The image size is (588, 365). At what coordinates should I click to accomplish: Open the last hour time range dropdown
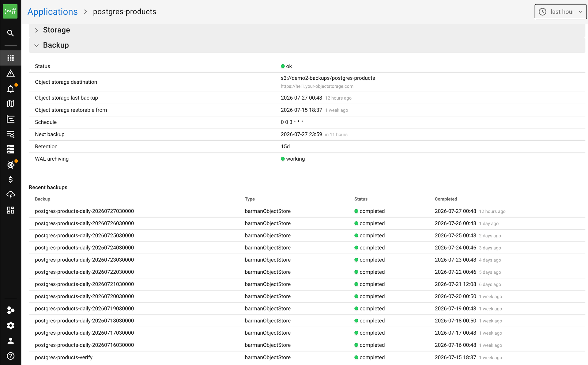point(560,12)
